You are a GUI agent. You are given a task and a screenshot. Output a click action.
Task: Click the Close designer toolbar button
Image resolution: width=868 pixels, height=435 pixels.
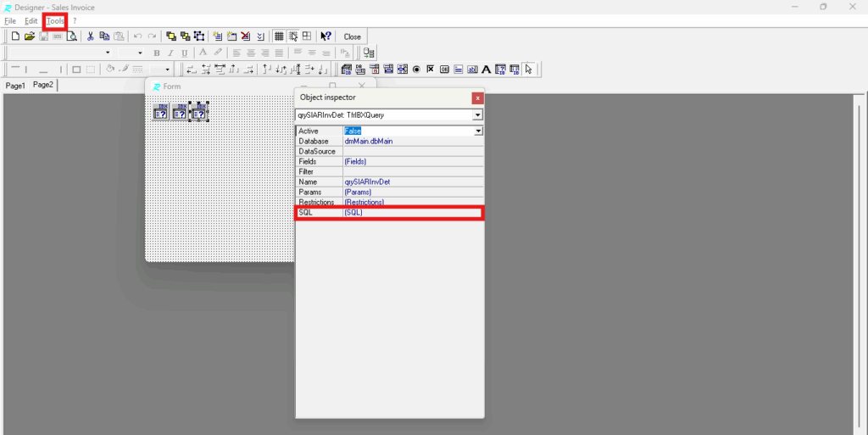pos(352,36)
